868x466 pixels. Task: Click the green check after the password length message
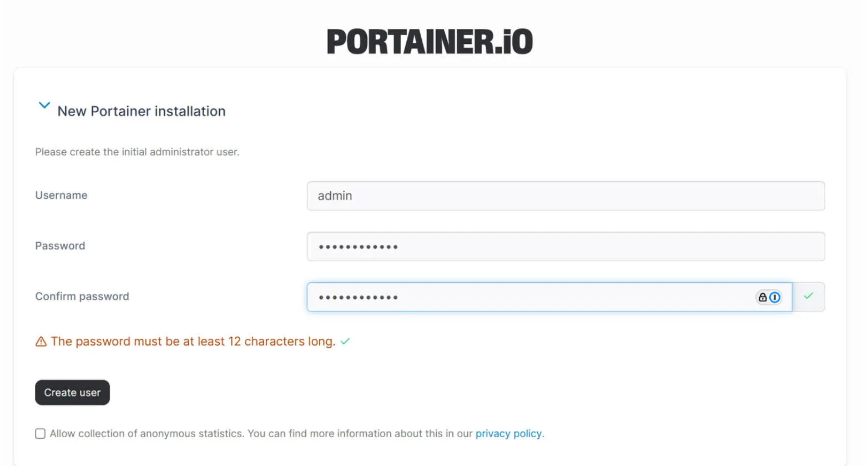coord(345,341)
